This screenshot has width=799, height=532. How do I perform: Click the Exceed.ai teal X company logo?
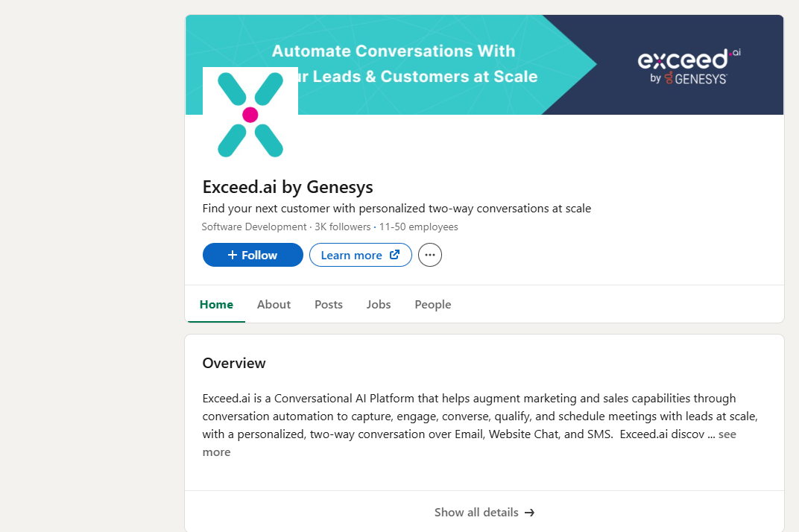(250, 115)
